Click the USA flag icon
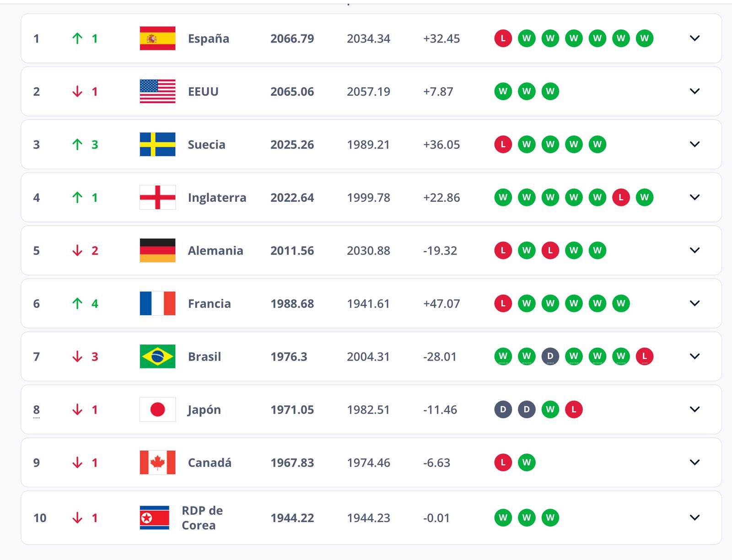The image size is (732, 560). coord(157,92)
